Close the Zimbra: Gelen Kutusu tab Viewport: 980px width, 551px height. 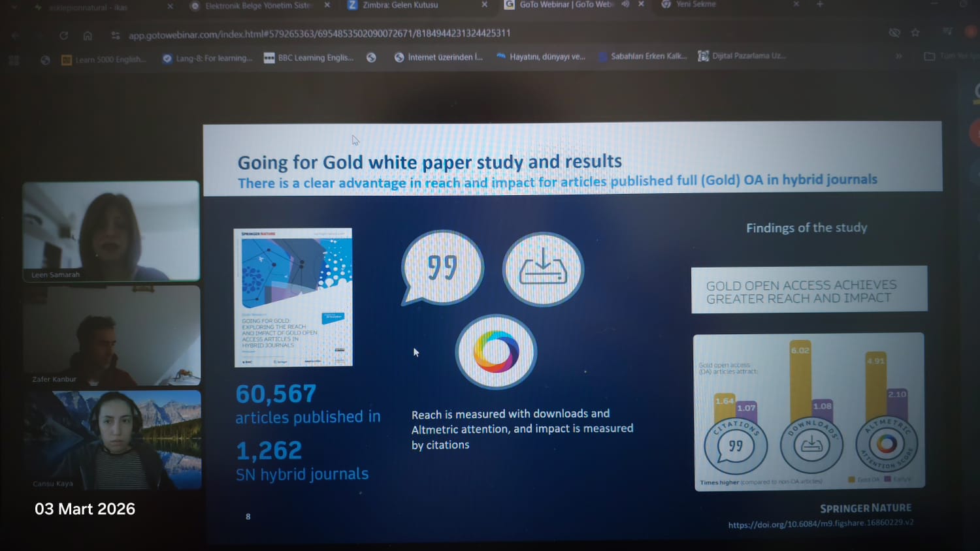(484, 5)
